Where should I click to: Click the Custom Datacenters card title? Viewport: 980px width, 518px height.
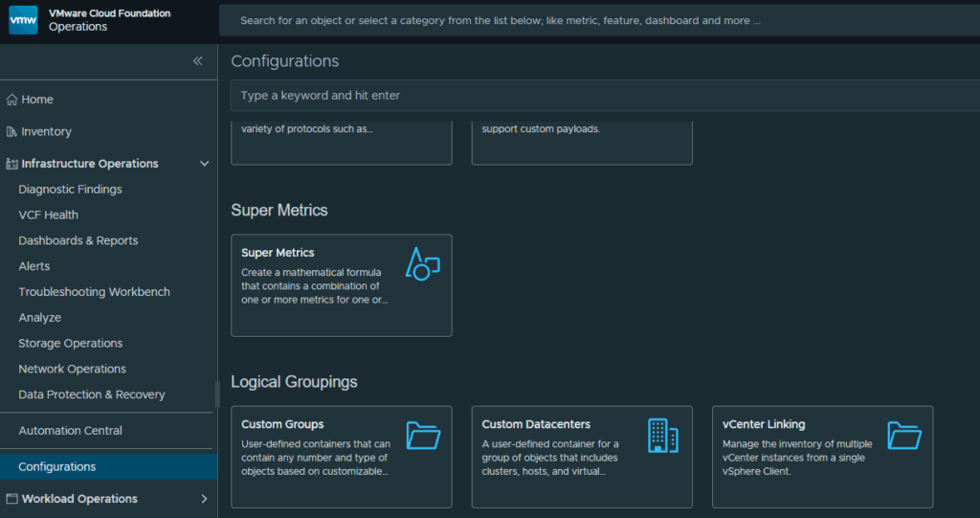[x=536, y=424]
